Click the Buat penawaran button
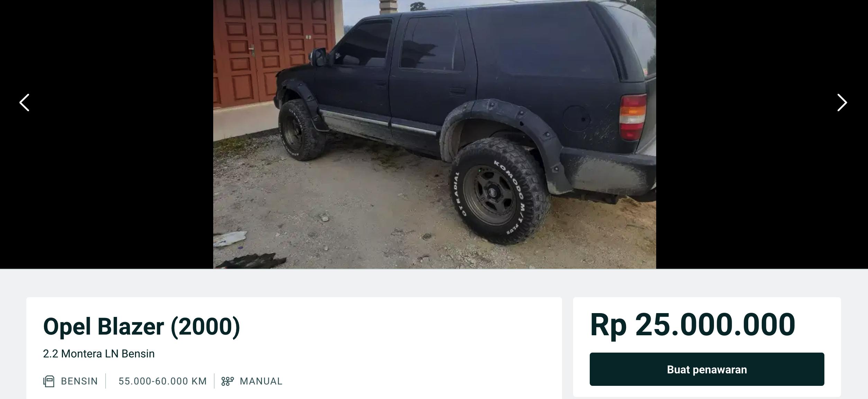This screenshot has height=399, width=868. [x=707, y=369]
